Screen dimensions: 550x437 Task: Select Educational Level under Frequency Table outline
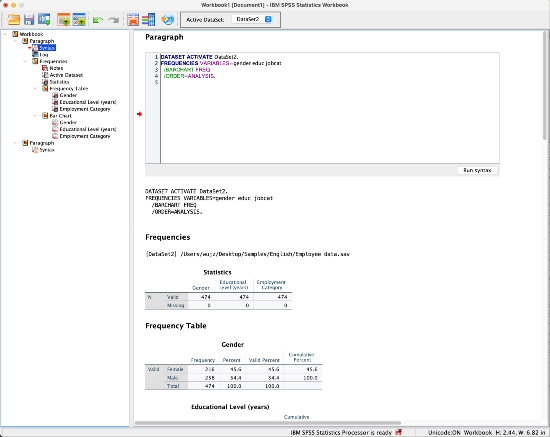84,102
